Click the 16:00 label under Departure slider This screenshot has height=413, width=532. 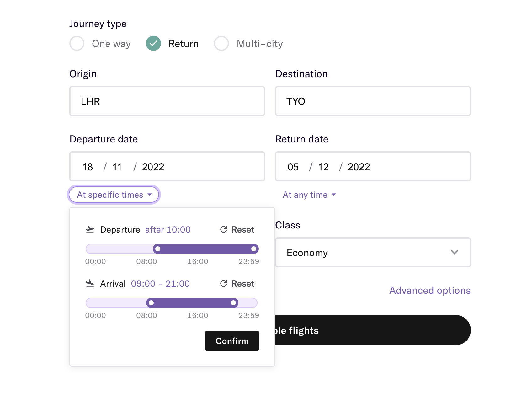click(x=198, y=261)
